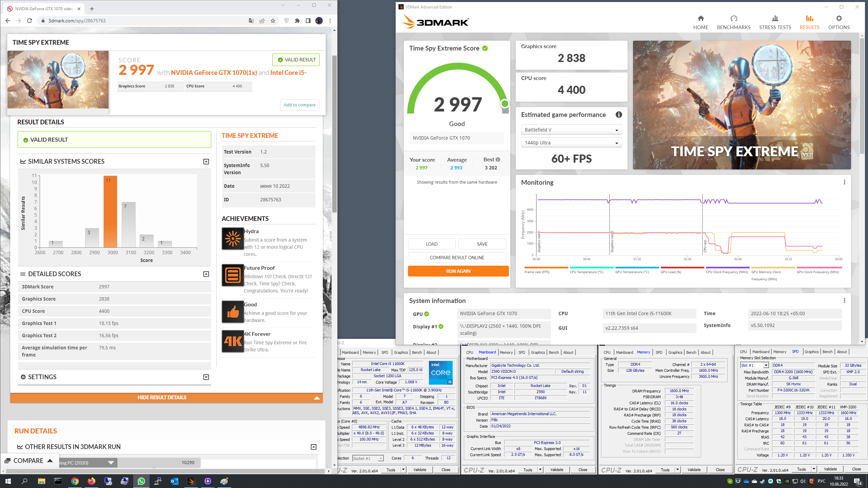Collapse the Detailed Scores section
This screenshot has width=868, height=488.
click(x=206, y=274)
